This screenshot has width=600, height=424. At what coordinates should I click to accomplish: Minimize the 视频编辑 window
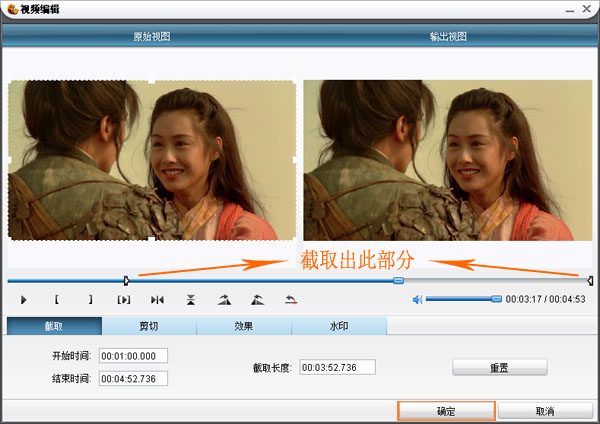coord(570,10)
